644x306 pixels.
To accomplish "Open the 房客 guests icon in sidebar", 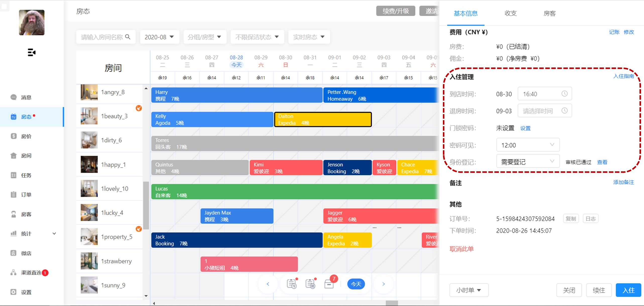I will pyautogui.click(x=14, y=214).
